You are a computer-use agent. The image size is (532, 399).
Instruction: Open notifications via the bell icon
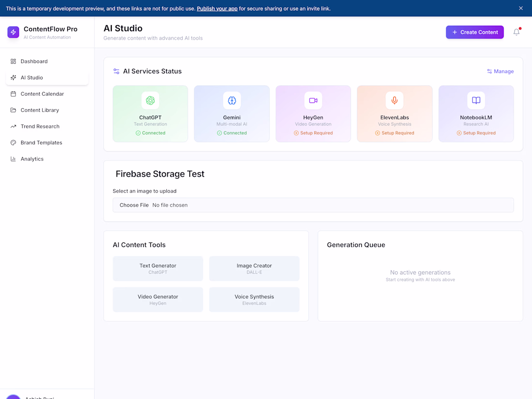pos(517,32)
